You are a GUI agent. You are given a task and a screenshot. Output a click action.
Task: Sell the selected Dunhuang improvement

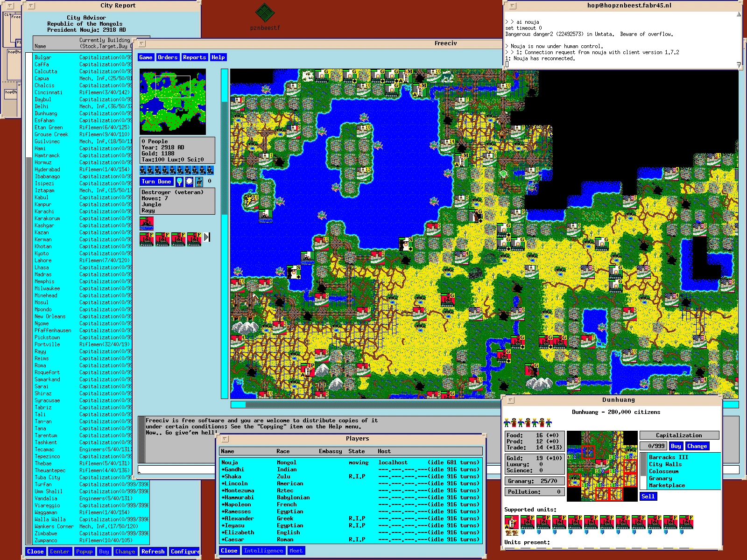(x=648, y=496)
